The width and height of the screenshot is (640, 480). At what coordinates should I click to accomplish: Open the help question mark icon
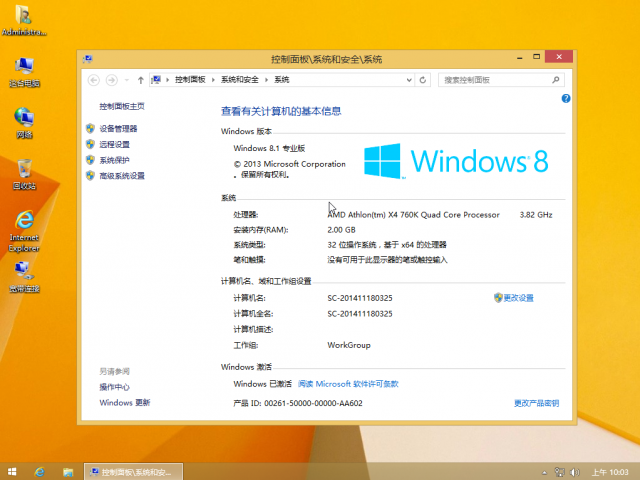coord(566,98)
